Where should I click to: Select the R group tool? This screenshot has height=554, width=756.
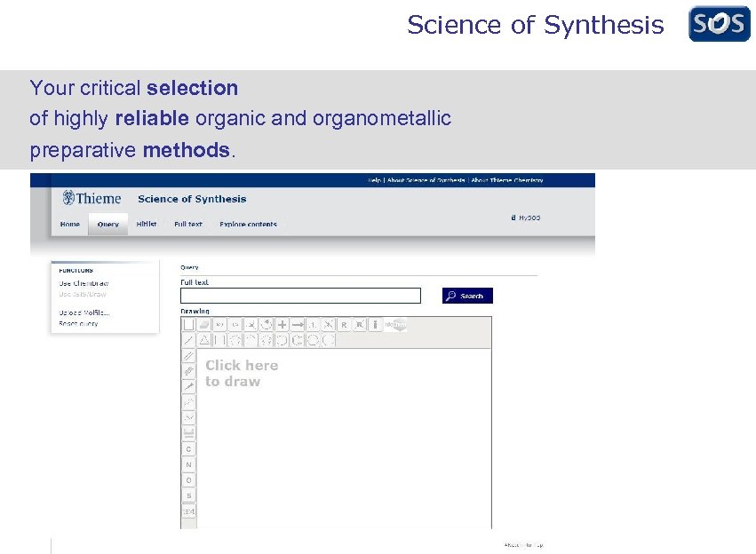point(344,325)
